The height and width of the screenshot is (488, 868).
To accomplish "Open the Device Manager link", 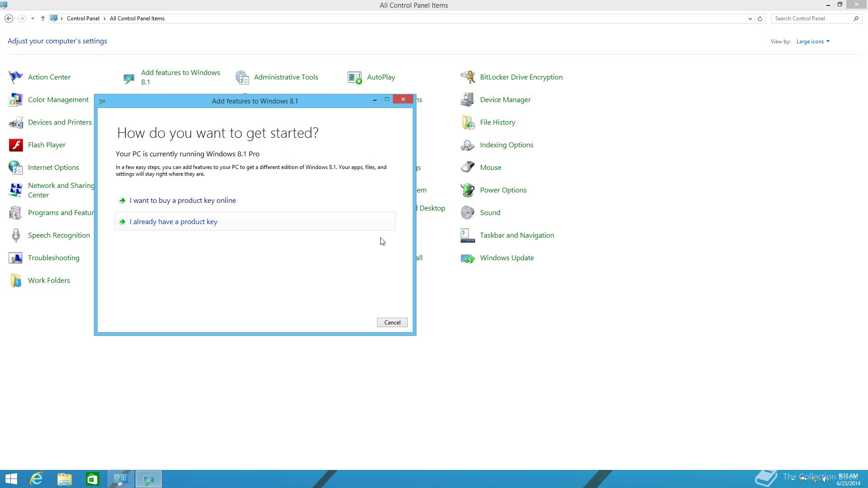I will [505, 100].
